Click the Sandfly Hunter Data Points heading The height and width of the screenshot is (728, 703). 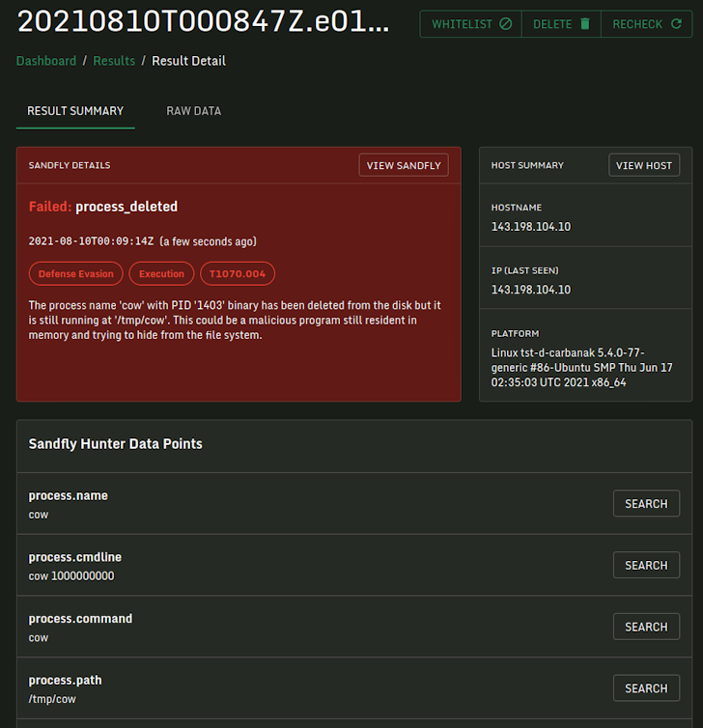point(116,444)
